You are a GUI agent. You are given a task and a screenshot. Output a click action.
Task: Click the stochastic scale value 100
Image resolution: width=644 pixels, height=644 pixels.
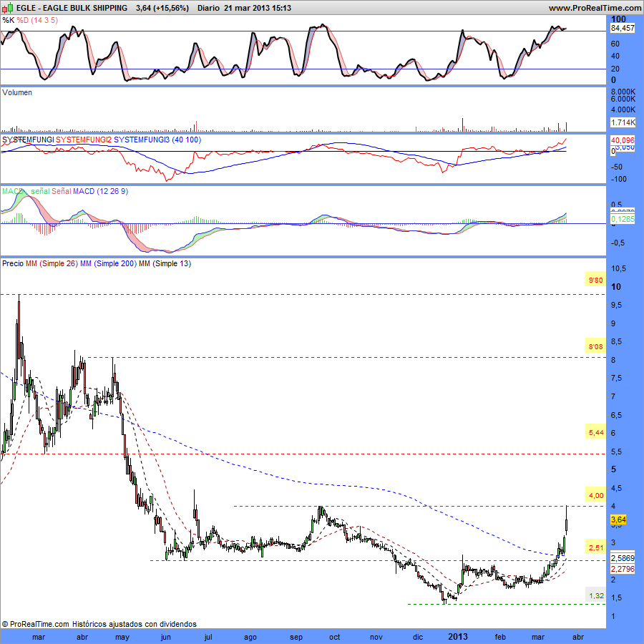pos(618,19)
